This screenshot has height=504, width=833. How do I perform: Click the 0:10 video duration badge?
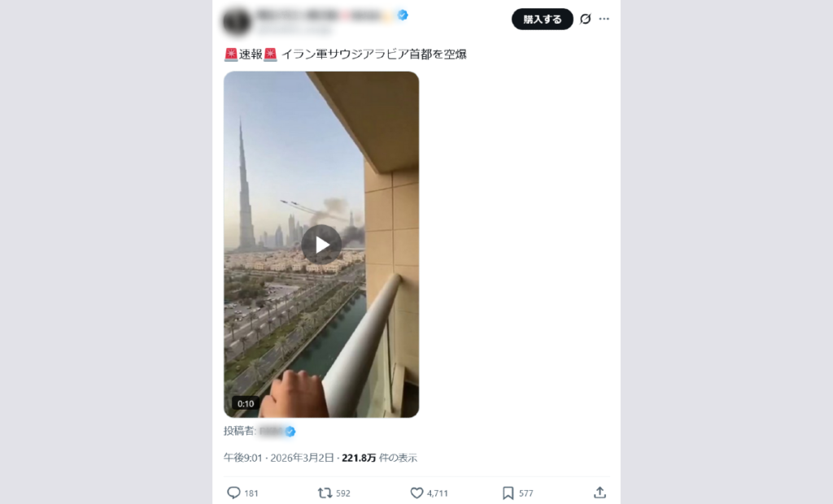[x=246, y=404]
